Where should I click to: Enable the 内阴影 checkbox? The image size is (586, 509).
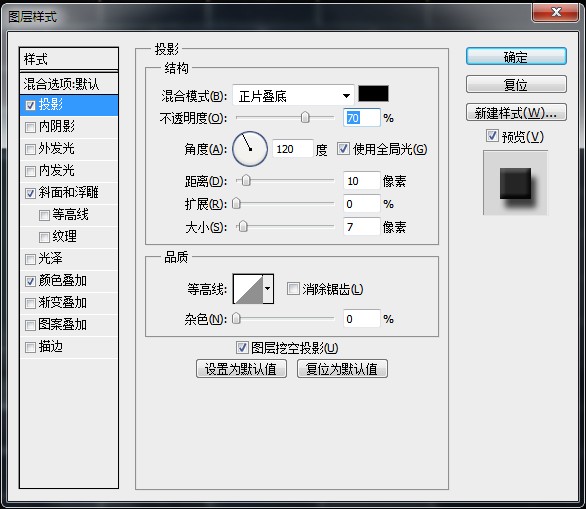click(x=30, y=127)
